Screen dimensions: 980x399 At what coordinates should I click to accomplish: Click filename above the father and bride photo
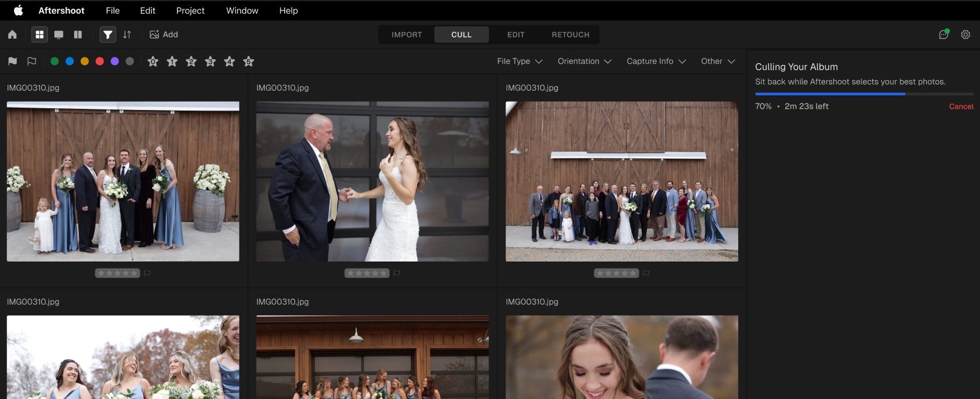pyautogui.click(x=283, y=88)
